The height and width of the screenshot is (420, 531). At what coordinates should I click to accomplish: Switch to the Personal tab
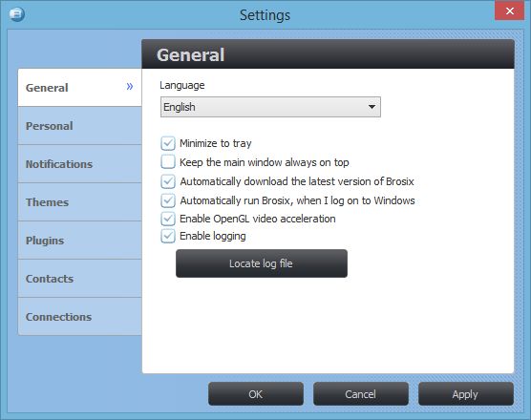tap(79, 126)
